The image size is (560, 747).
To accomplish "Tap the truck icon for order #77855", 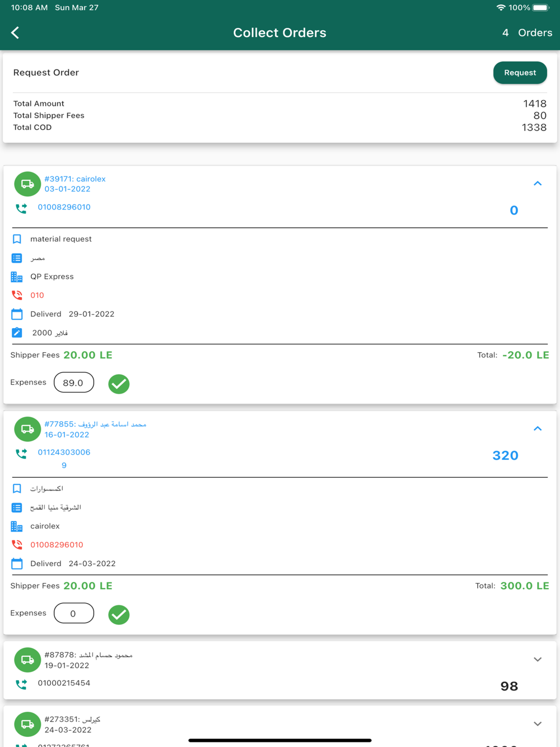I will [27, 429].
